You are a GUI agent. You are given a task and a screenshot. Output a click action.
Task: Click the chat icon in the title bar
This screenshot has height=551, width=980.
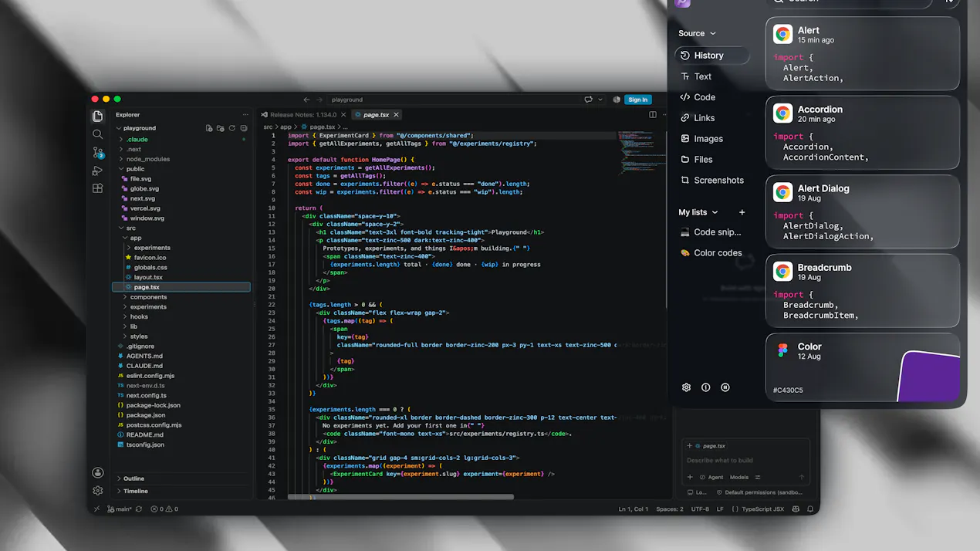pyautogui.click(x=588, y=100)
